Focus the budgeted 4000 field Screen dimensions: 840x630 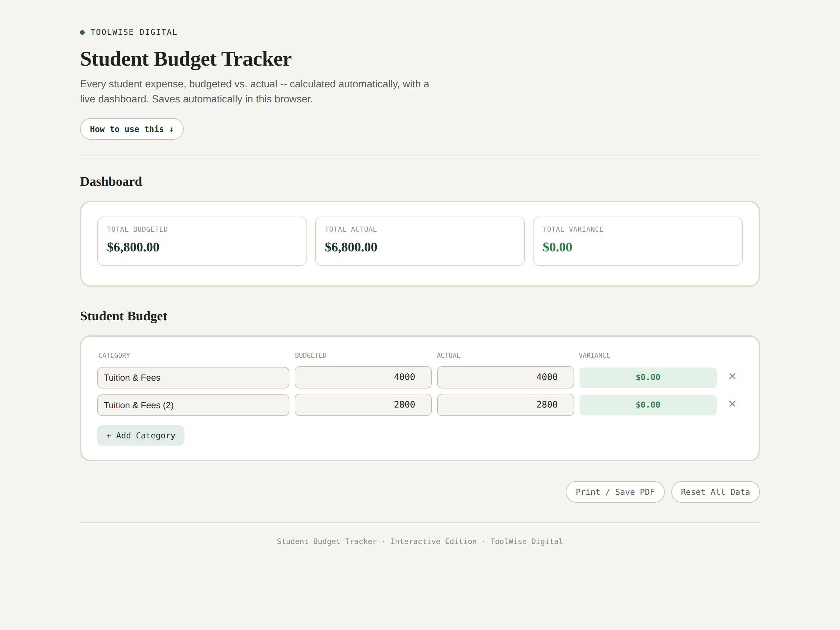coord(363,377)
